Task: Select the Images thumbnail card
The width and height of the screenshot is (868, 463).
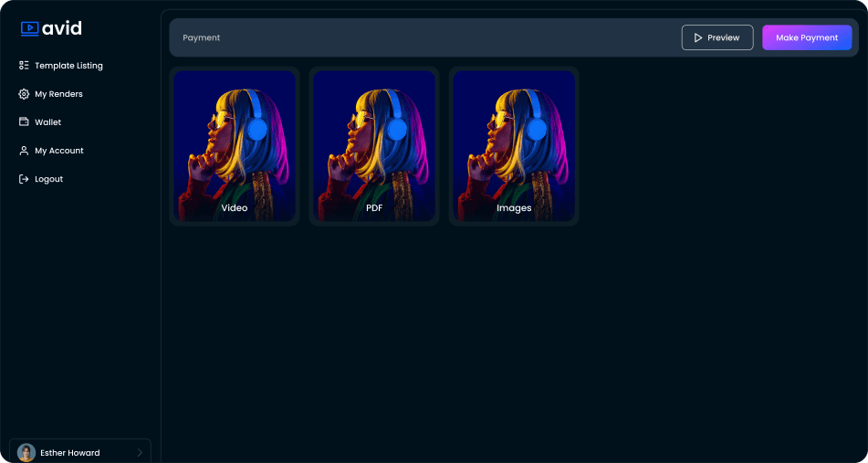Action: pyautogui.click(x=514, y=146)
